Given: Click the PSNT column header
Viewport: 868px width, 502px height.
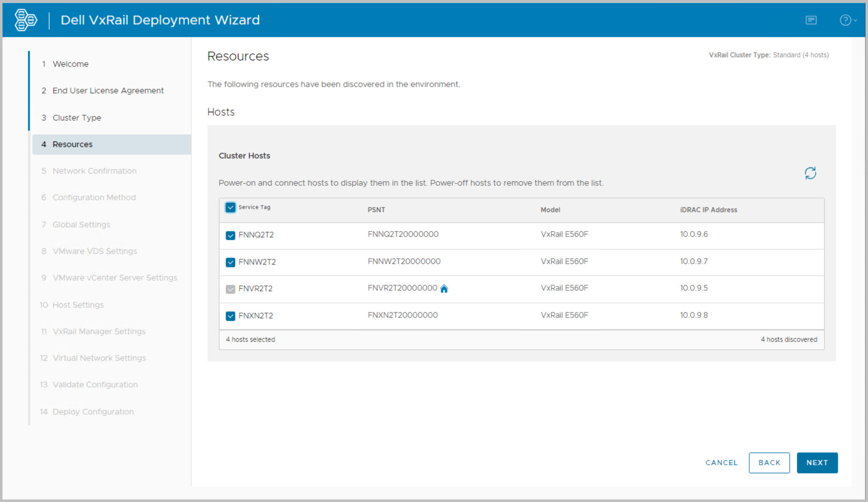Looking at the screenshot, I should coord(376,210).
